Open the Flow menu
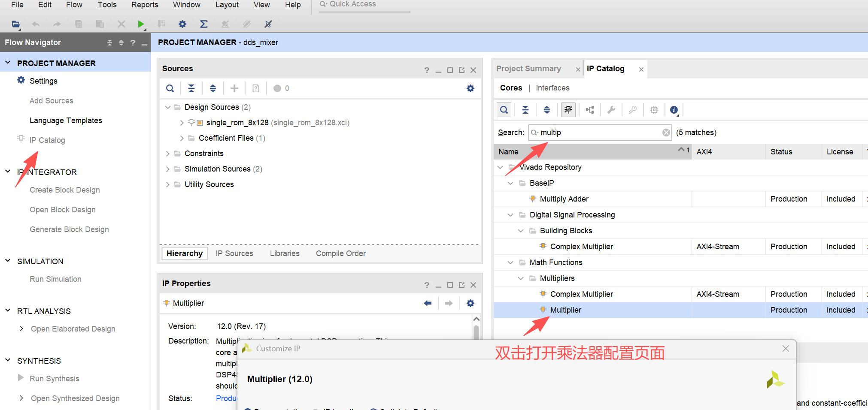Image resolution: width=868 pixels, height=410 pixels. click(74, 5)
